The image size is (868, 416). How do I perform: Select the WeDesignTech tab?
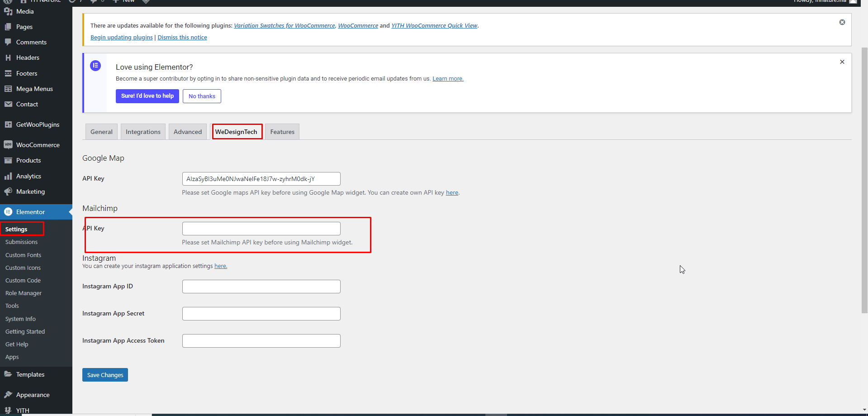tap(236, 132)
